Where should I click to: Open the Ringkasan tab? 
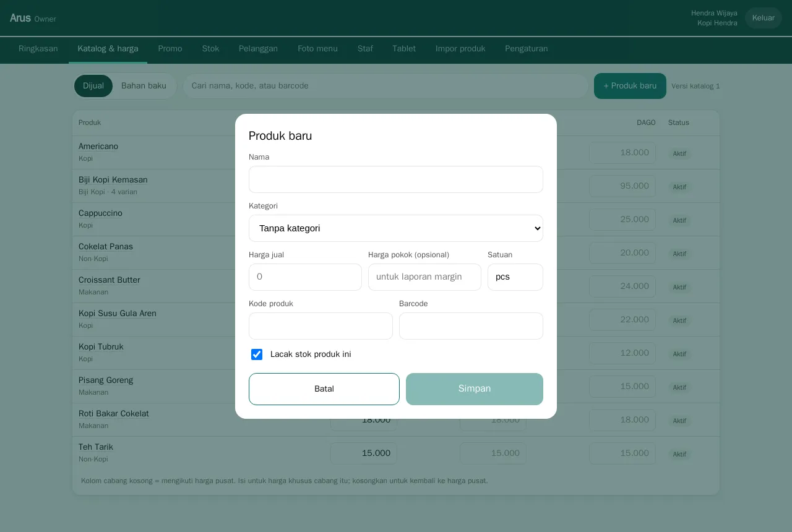point(38,49)
